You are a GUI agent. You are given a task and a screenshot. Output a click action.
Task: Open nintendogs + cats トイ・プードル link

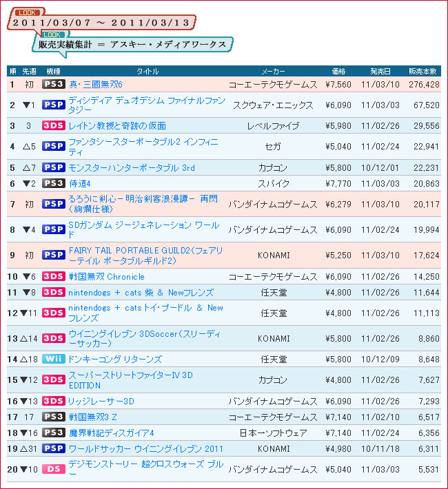coord(145,313)
